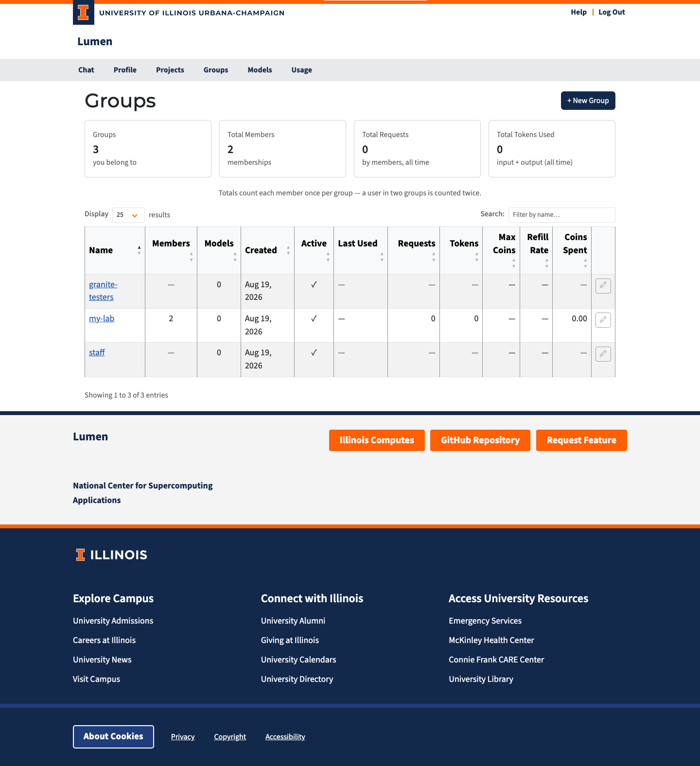Open the Copyright footer link
The height and width of the screenshot is (766, 700).
[x=230, y=737]
